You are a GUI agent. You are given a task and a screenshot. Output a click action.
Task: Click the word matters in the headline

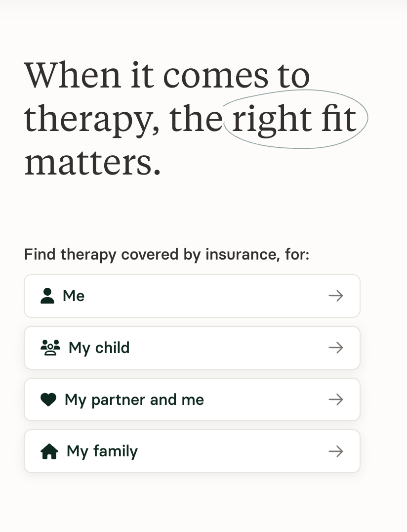point(91,161)
